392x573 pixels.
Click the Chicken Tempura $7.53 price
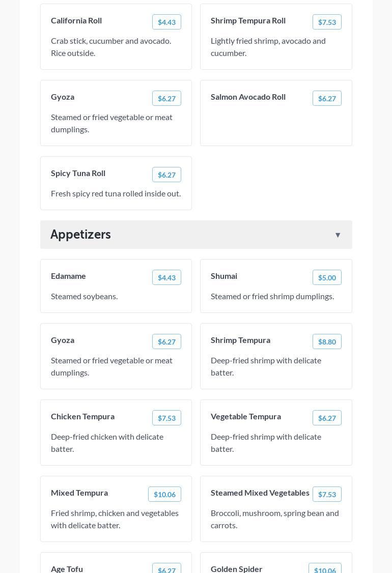click(x=166, y=418)
